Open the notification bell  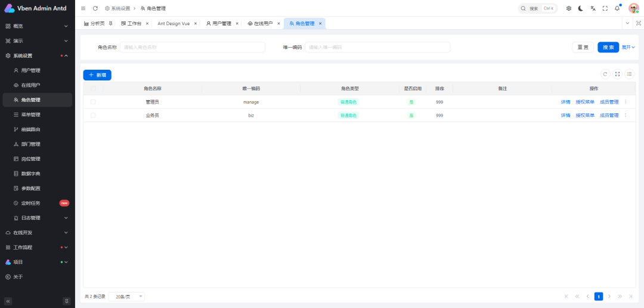617,8
